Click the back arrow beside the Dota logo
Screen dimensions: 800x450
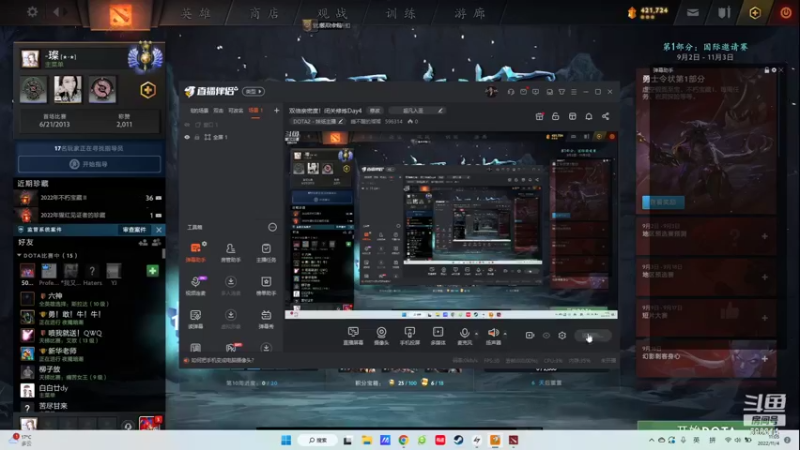coord(57,11)
